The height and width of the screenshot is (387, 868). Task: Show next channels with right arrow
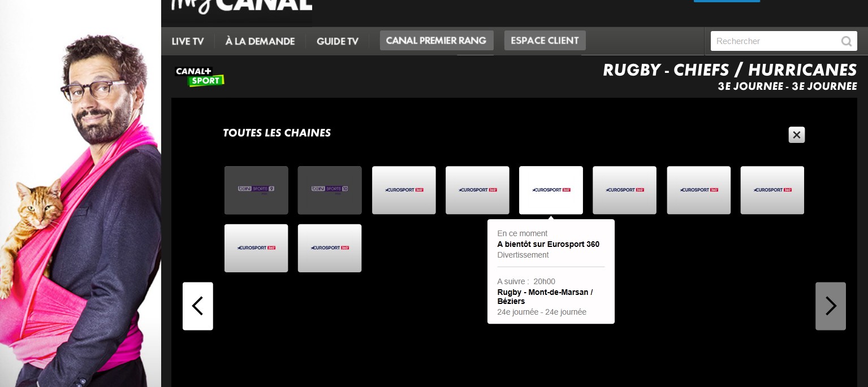[x=831, y=306]
